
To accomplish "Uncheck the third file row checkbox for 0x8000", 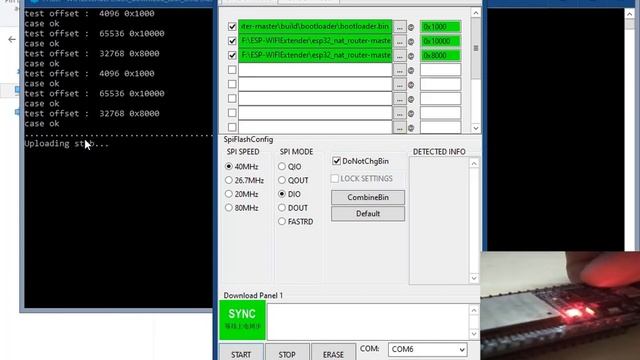I will point(232,55).
